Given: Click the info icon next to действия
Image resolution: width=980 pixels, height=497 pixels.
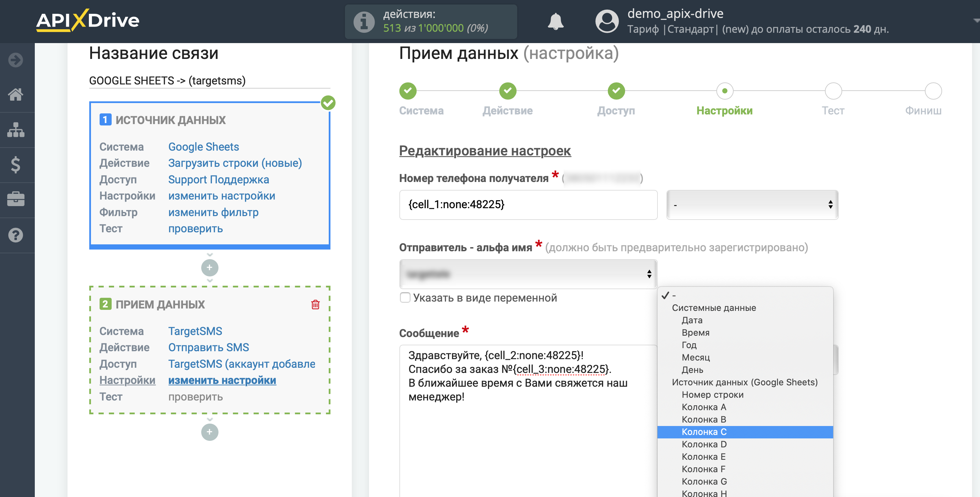Looking at the screenshot, I should pyautogui.click(x=364, y=22).
